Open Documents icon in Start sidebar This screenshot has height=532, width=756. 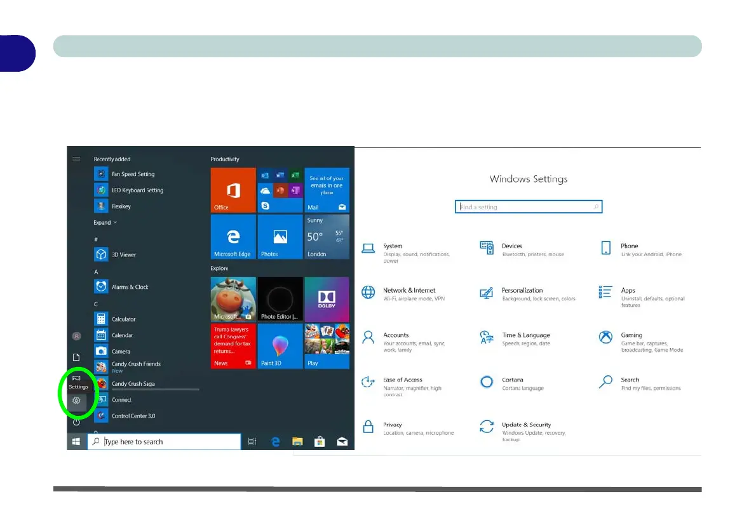coord(76,357)
